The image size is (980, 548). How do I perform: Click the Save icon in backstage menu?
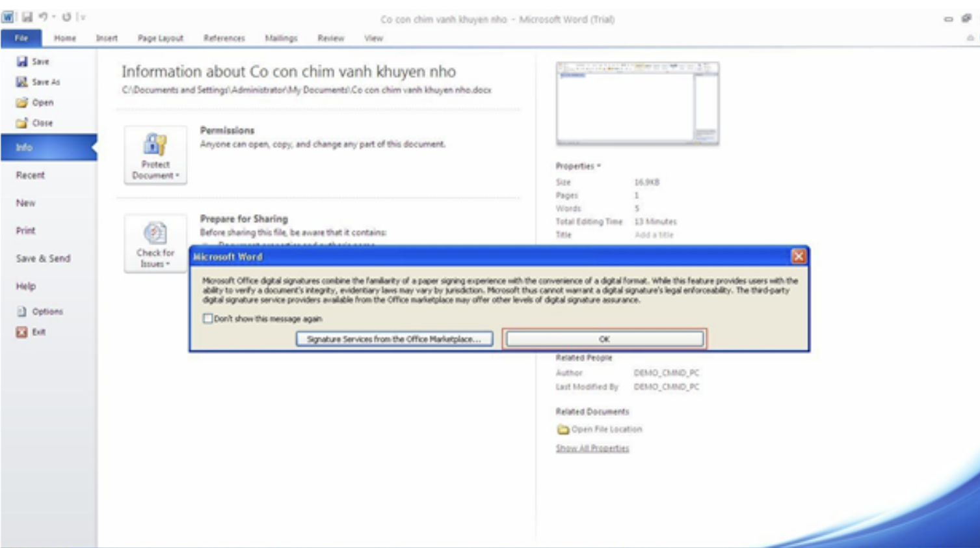(x=21, y=61)
